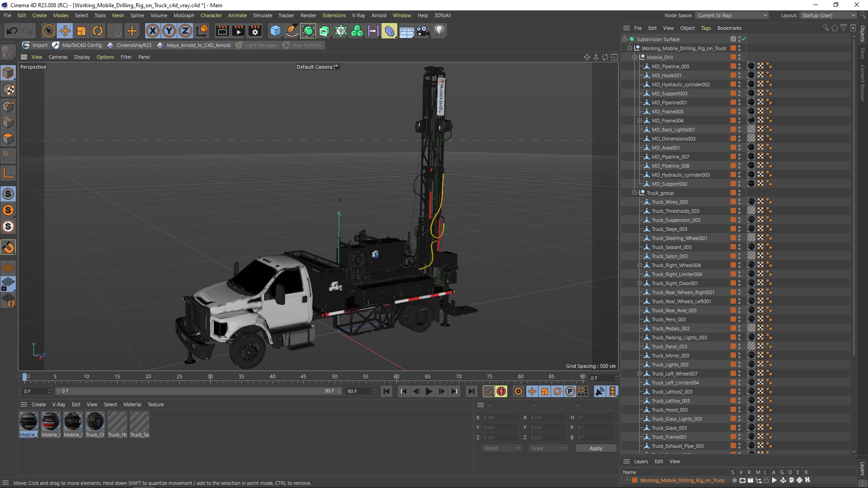The image size is (868, 488).
Task: Expand Truck_Right_Door001 object
Action: 640,283
